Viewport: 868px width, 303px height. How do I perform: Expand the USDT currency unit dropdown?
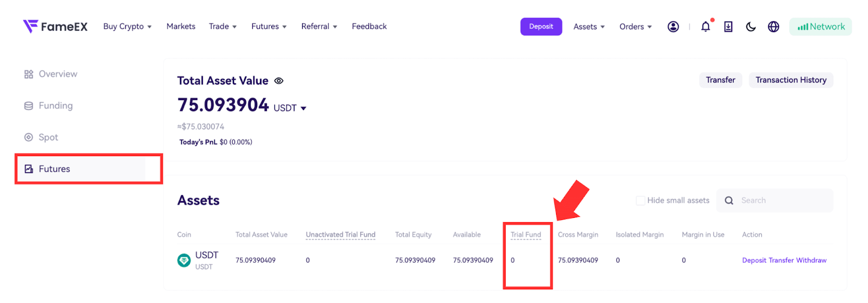click(290, 108)
